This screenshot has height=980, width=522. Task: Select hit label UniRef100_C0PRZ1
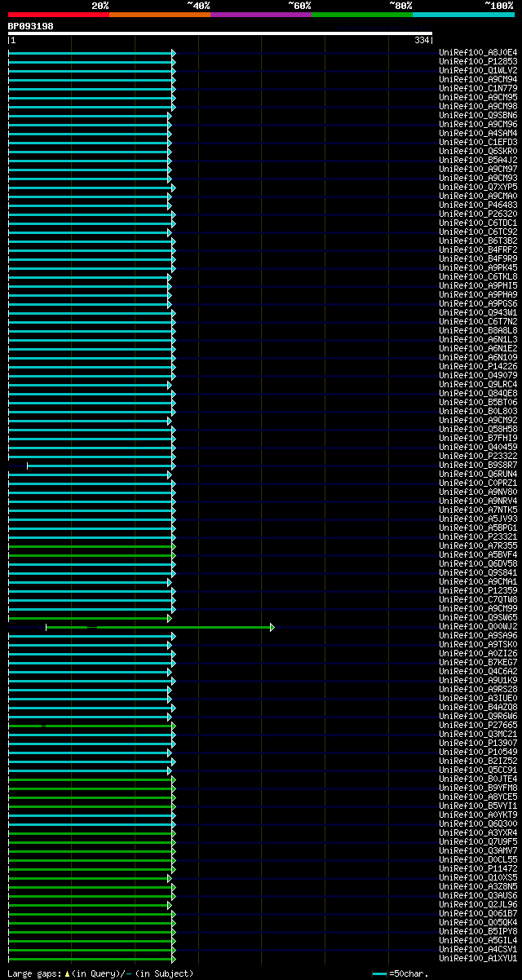[478, 483]
